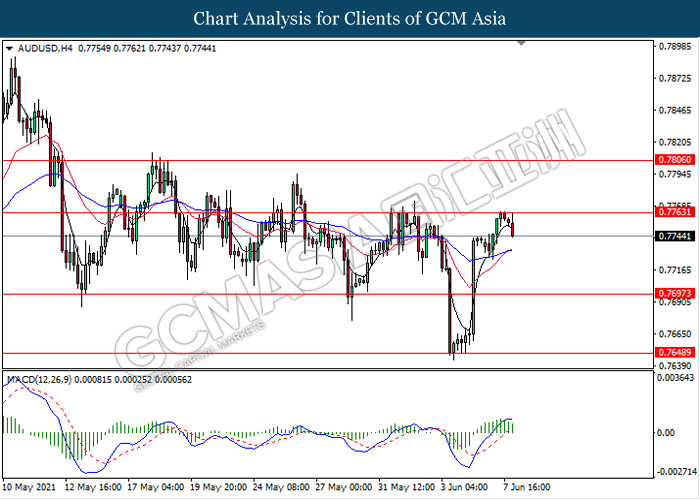
Task: Click the OHLC values 0.77549 0.77621 0.77437 0.77441
Action: (147, 48)
